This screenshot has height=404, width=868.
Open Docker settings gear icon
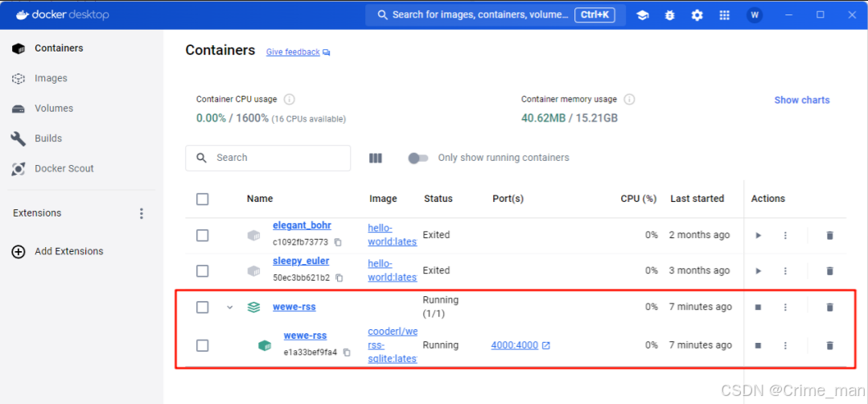697,15
